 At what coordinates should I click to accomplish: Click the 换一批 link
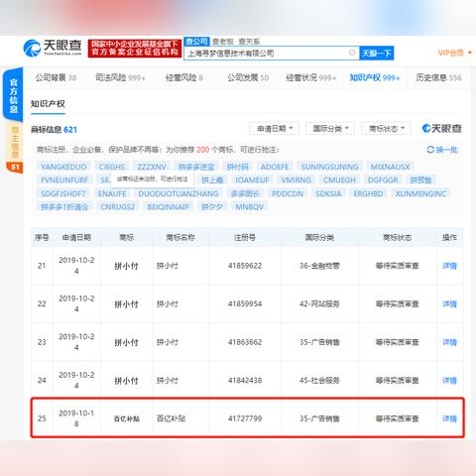pos(446,150)
